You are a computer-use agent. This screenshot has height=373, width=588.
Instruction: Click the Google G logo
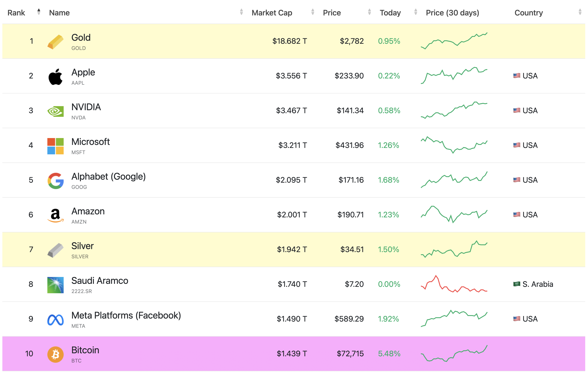[55, 180]
